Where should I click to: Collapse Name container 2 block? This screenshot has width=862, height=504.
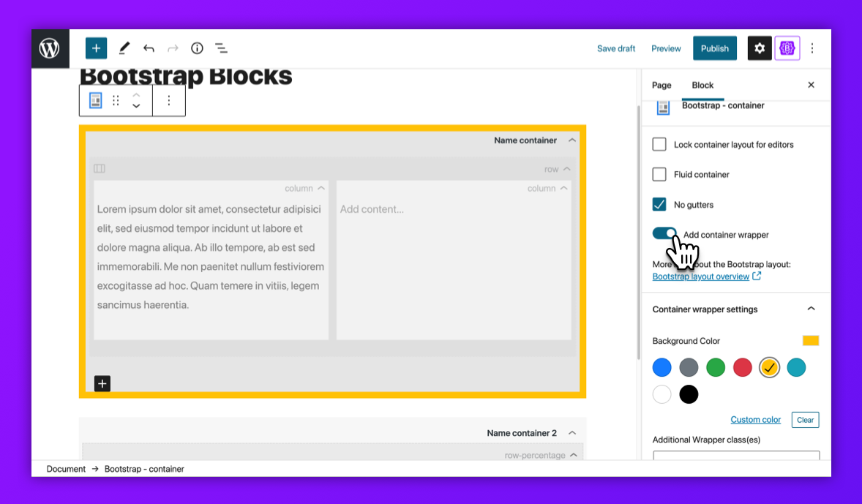pyautogui.click(x=572, y=433)
